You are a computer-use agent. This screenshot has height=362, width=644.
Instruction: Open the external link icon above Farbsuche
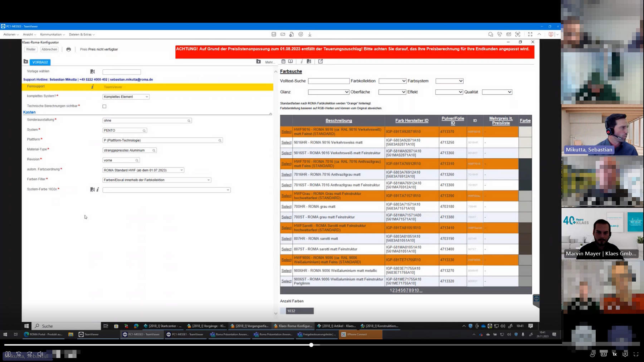321,61
